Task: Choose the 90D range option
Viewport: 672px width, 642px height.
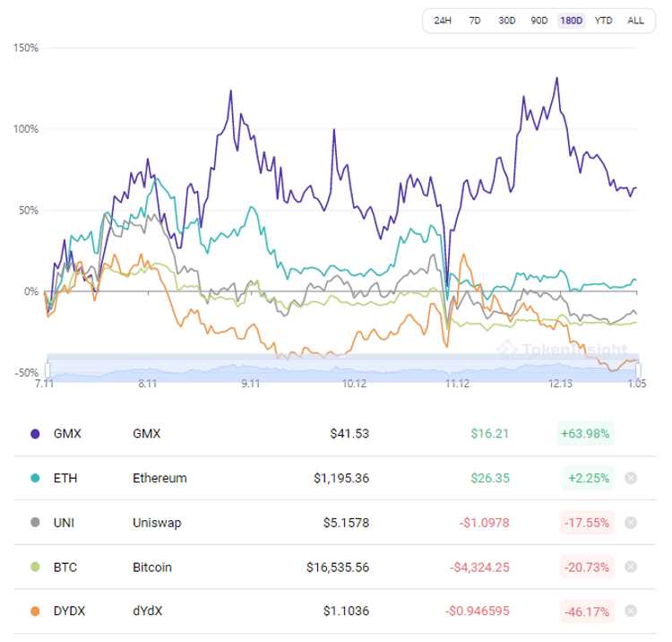Action: pyautogui.click(x=539, y=21)
